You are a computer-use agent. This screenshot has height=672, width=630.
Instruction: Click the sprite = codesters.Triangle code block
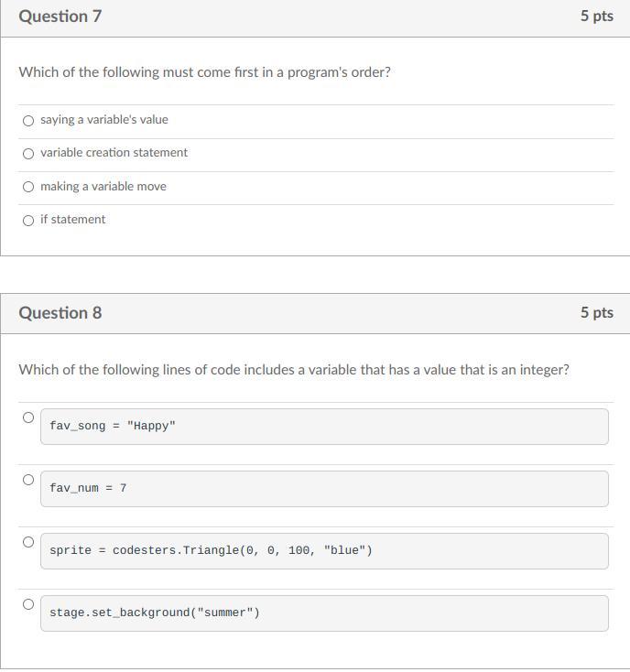(324, 551)
